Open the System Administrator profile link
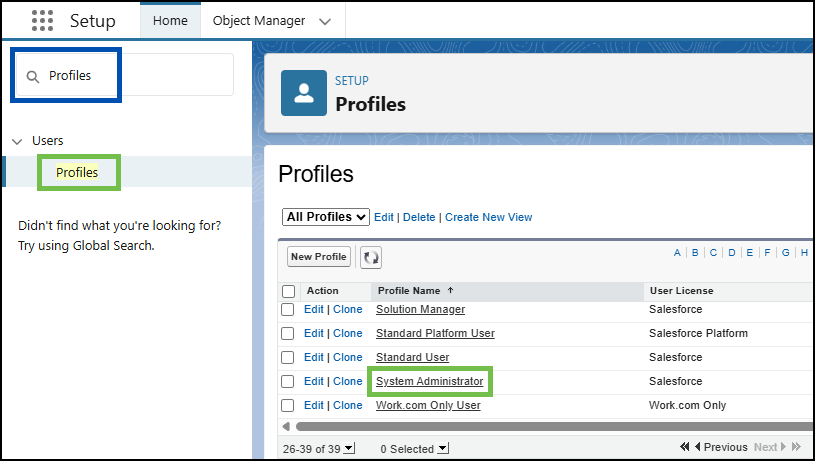Viewport: 815px width, 461px height. 430,381
